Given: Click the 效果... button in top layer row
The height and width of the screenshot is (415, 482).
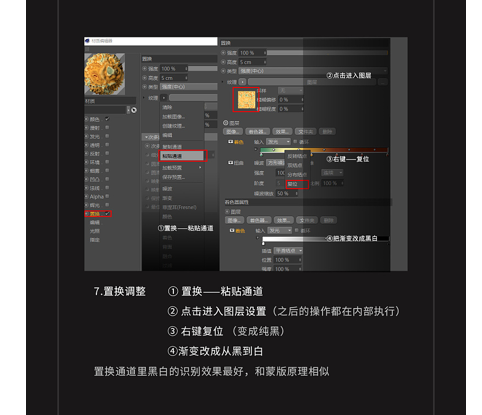Looking at the screenshot, I should coord(282,132).
